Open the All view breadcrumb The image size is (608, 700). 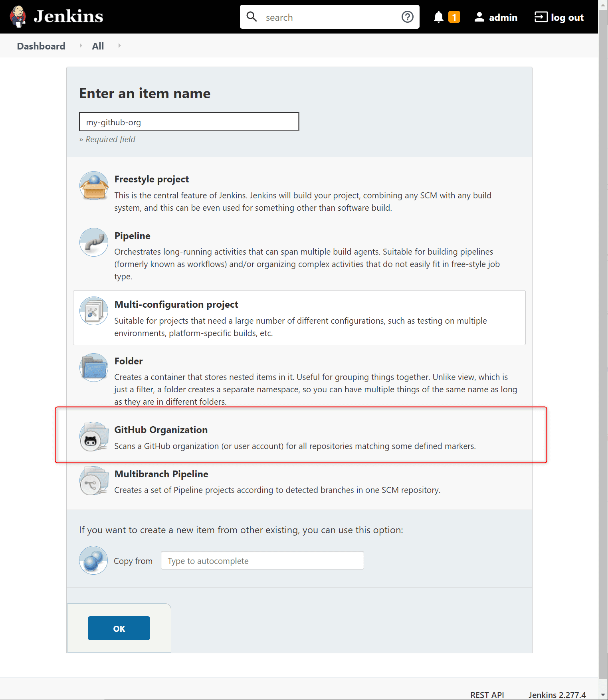(98, 46)
